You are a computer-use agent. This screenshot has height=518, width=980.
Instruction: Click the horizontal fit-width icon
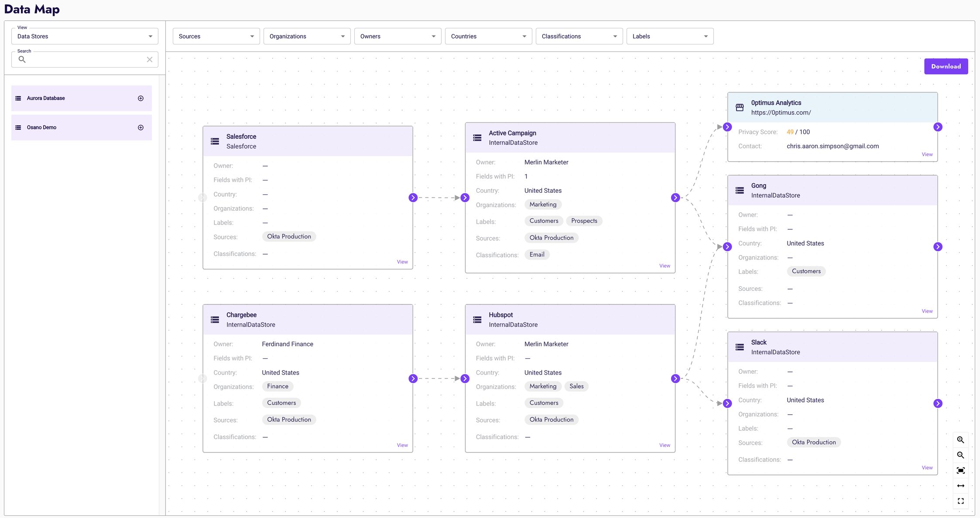coord(961,485)
